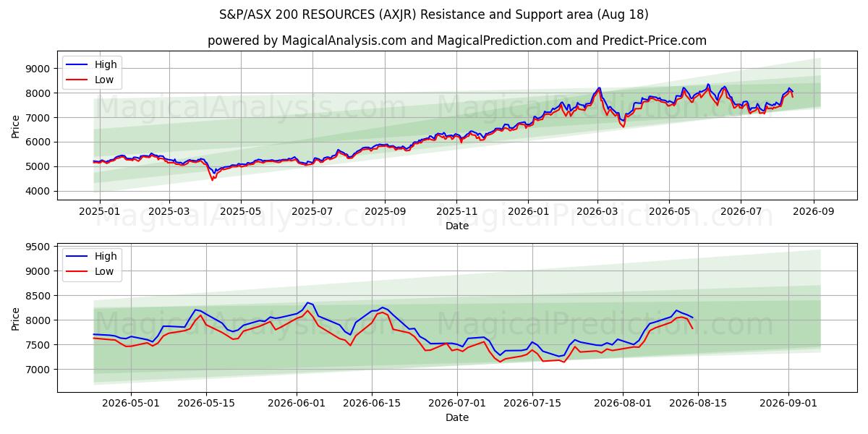Click the '2026-09' date label on top chart
This screenshot has height=434, width=868.
tap(814, 211)
